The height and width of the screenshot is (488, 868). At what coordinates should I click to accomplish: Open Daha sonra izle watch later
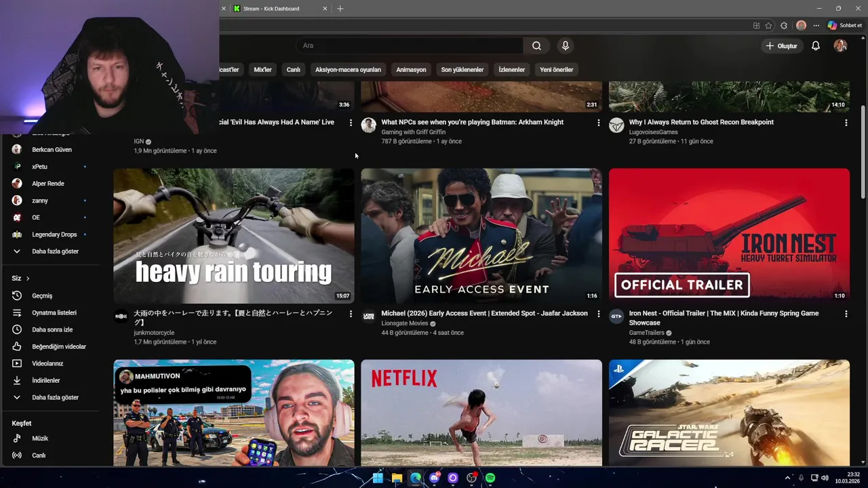[51, 329]
